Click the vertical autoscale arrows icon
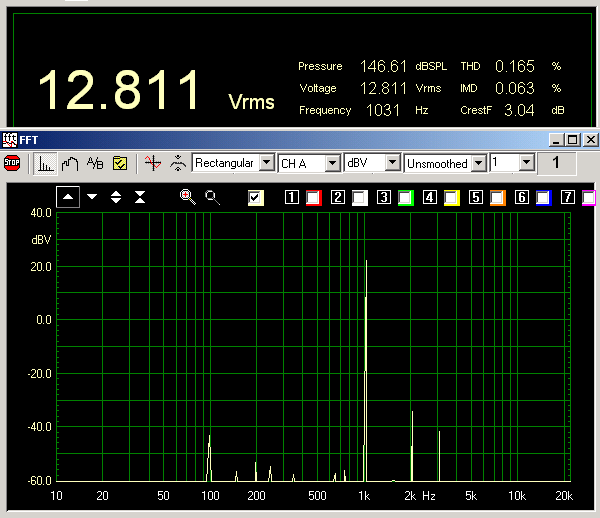The width and height of the screenshot is (600, 518). (x=177, y=162)
